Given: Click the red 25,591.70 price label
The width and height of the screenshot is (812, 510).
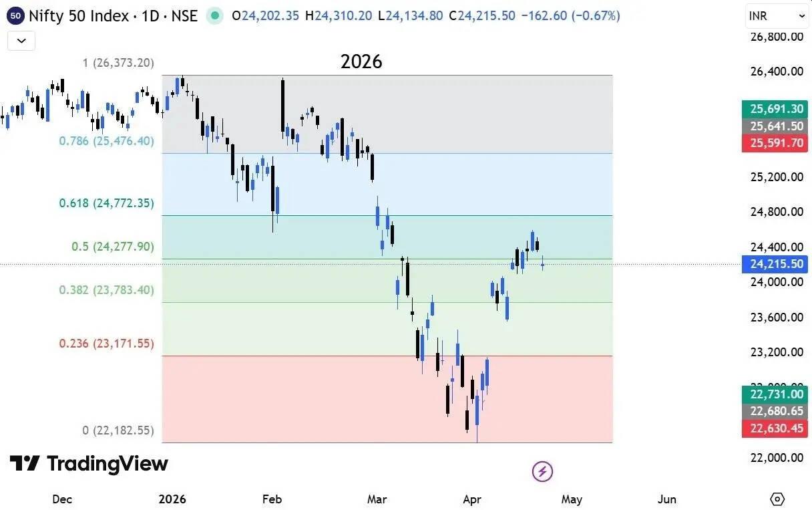Looking at the screenshot, I should pyautogui.click(x=775, y=142).
